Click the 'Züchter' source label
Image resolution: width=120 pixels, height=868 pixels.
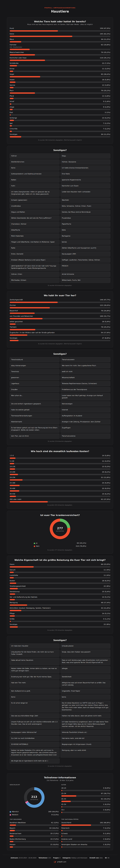[x=13, y=305]
